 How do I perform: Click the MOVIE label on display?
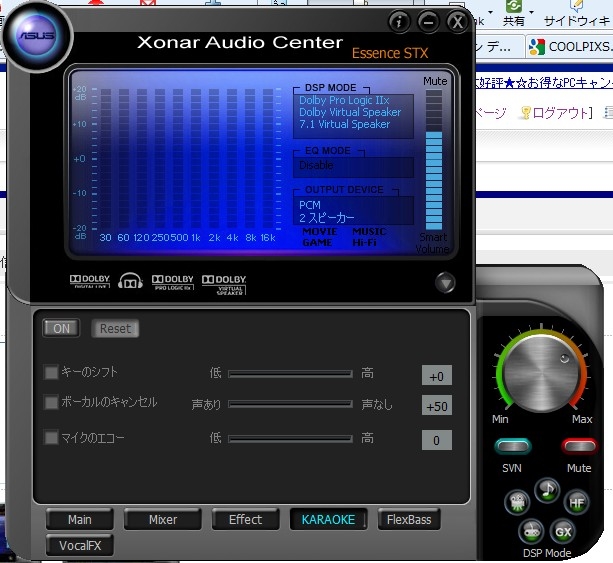[320, 231]
